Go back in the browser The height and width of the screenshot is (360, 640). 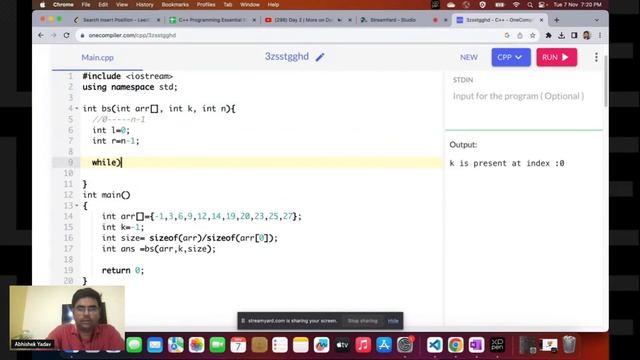coord(41,36)
